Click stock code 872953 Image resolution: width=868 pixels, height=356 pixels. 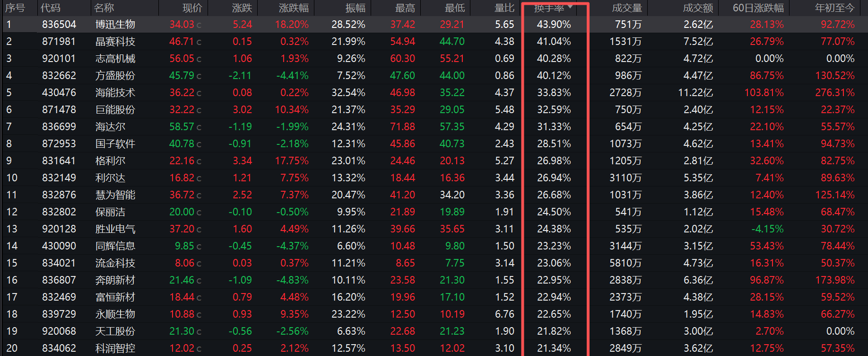59,144
